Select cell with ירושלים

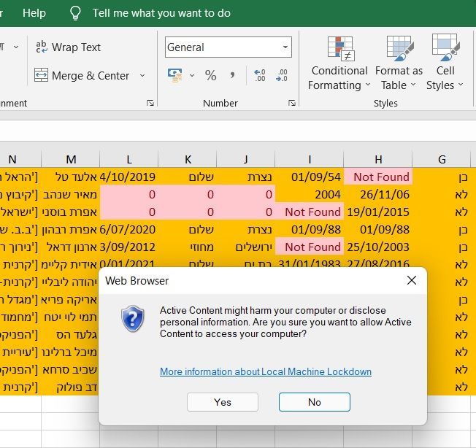click(x=245, y=247)
